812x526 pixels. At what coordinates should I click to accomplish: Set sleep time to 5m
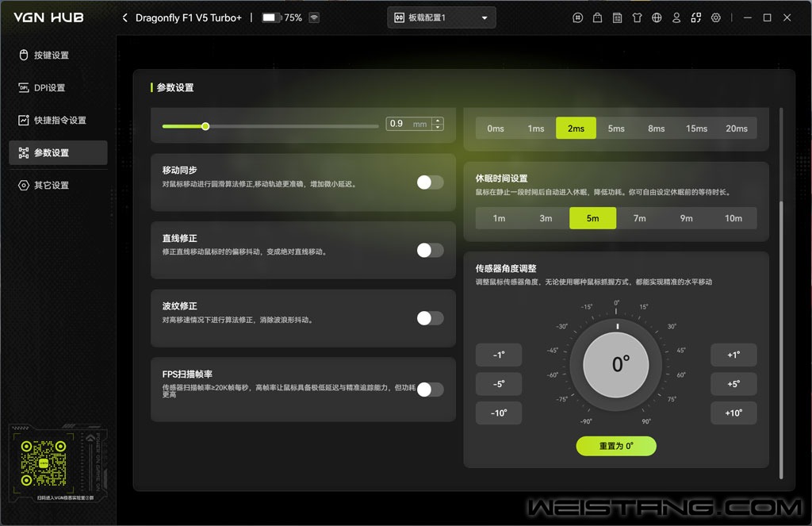pos(593,218)
